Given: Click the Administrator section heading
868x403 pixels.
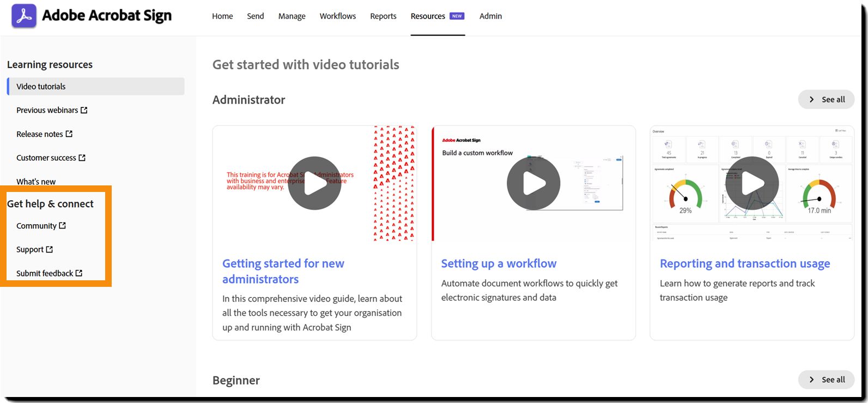Looking at the screenshot, I should [x=248, y=100].
